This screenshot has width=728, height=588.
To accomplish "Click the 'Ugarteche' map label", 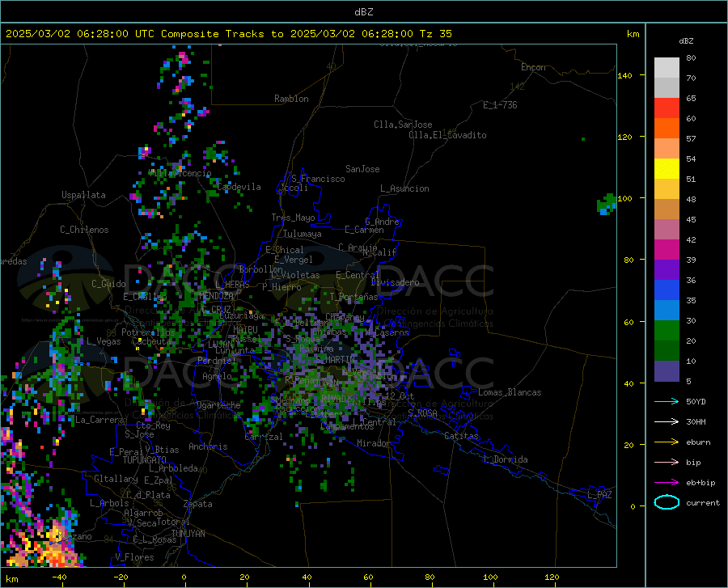I will [x=218, y=405].
